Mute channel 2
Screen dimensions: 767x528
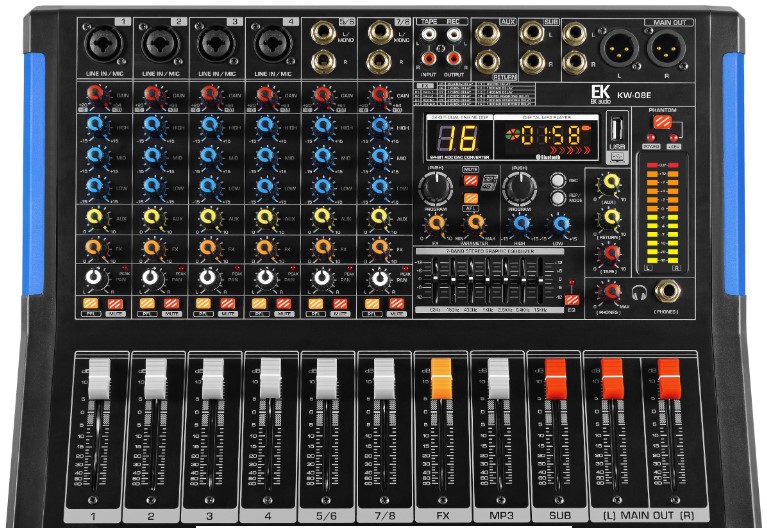(x=171, y=303)
